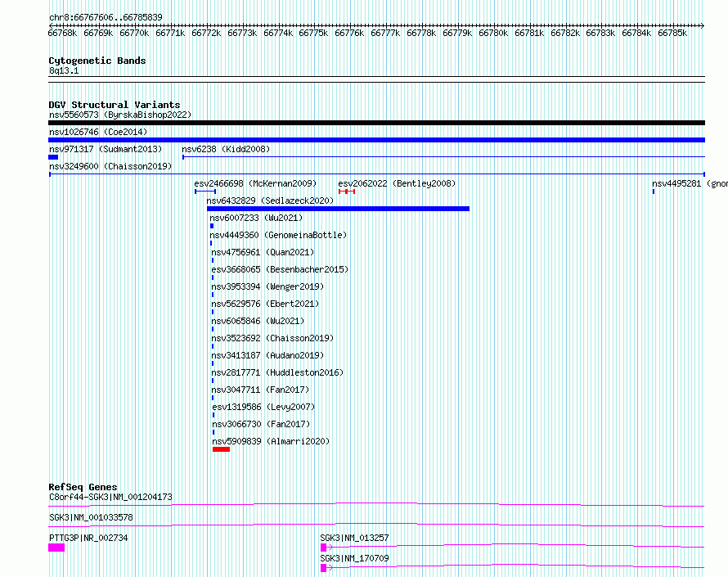
Task: Select the Cytogenetic Bands track title
Action: point(97,61)
